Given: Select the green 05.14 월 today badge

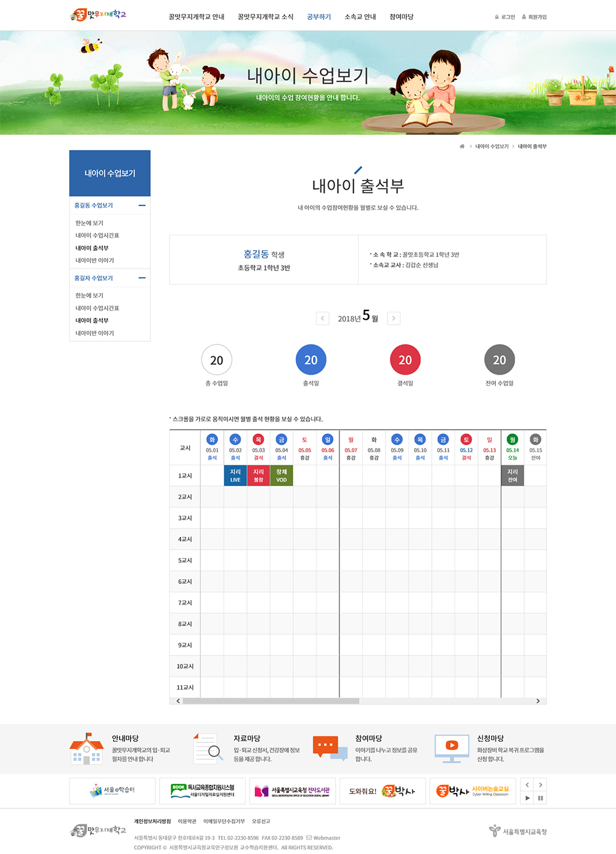Looking at the screenshot, I should click(x=513, y=439).
